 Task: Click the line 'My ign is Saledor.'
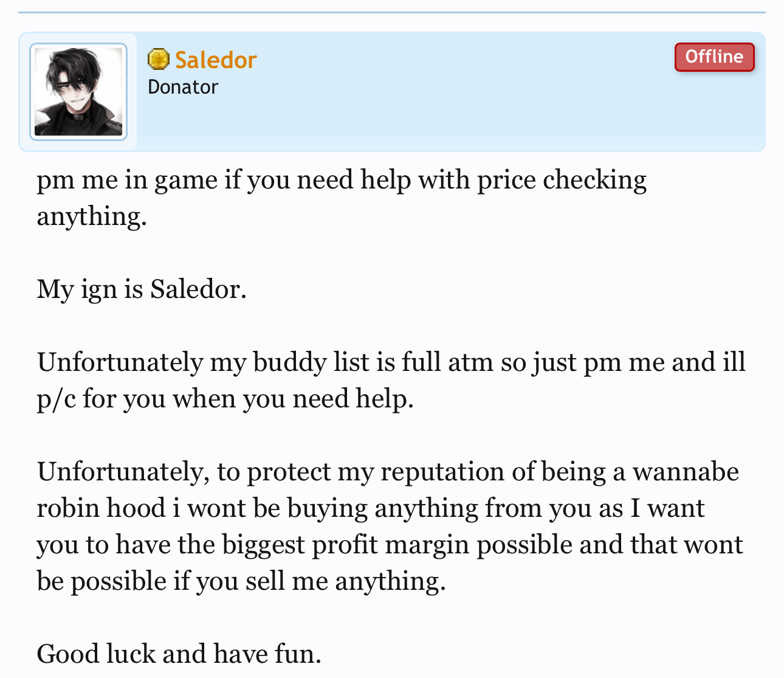[142, 289]
